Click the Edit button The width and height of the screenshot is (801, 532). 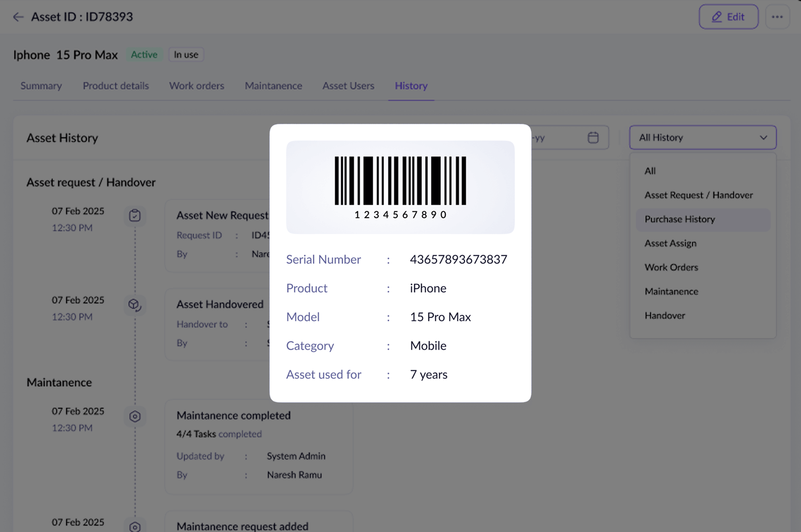[728, 17]
